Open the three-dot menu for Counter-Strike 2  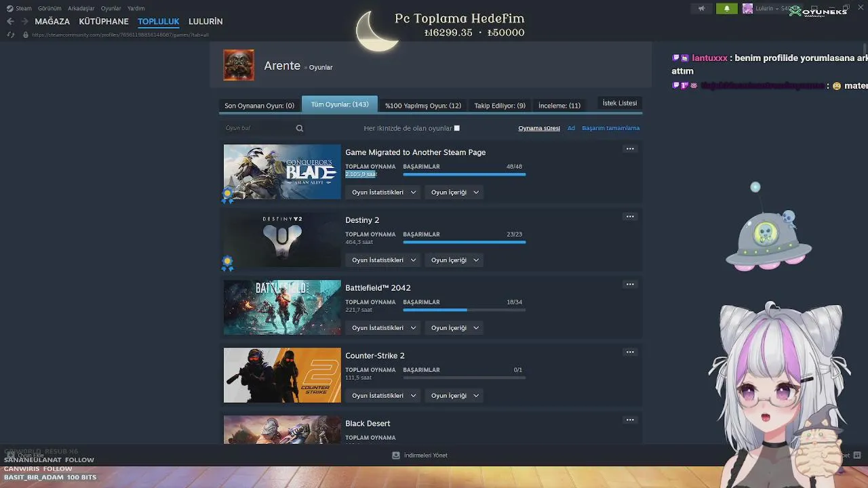pos(630,352)
